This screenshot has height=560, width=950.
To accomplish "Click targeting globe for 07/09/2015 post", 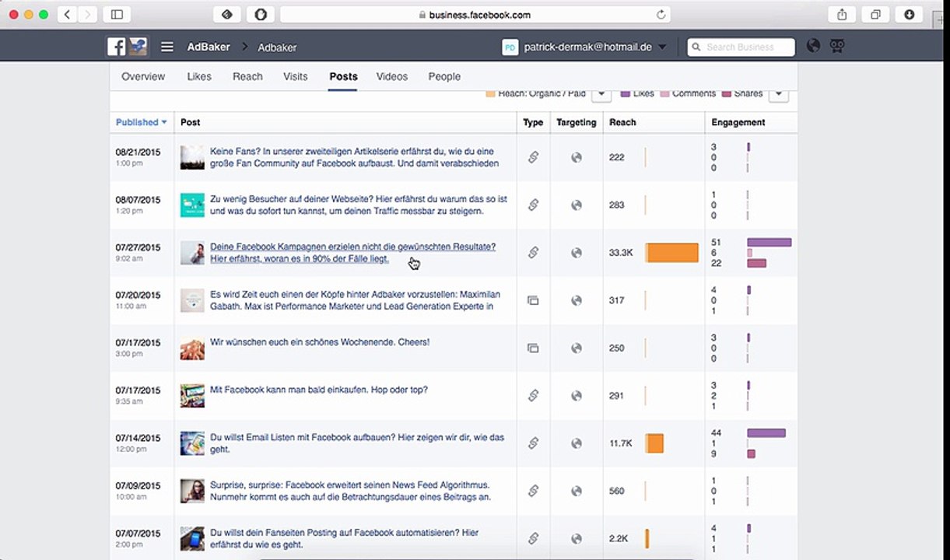I will 577,491.
